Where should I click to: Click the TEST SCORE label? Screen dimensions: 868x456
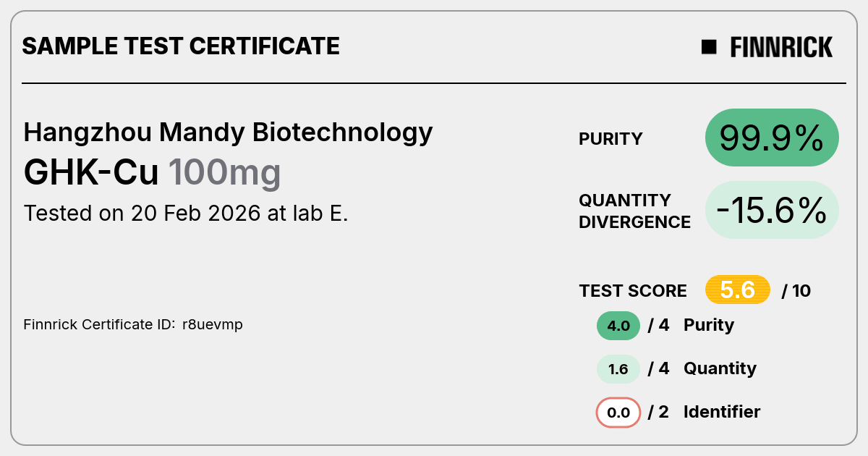click(x=633, y=291)
